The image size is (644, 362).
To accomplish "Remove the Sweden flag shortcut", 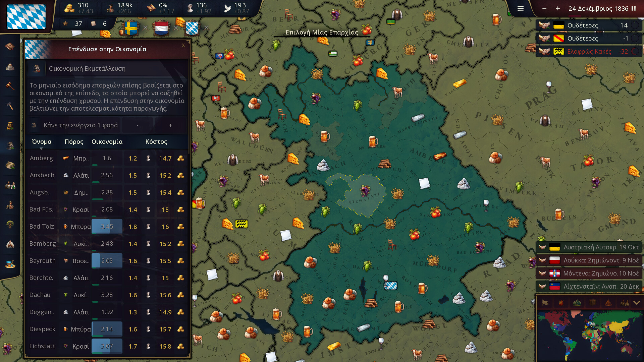I will [x=145, y=28].
